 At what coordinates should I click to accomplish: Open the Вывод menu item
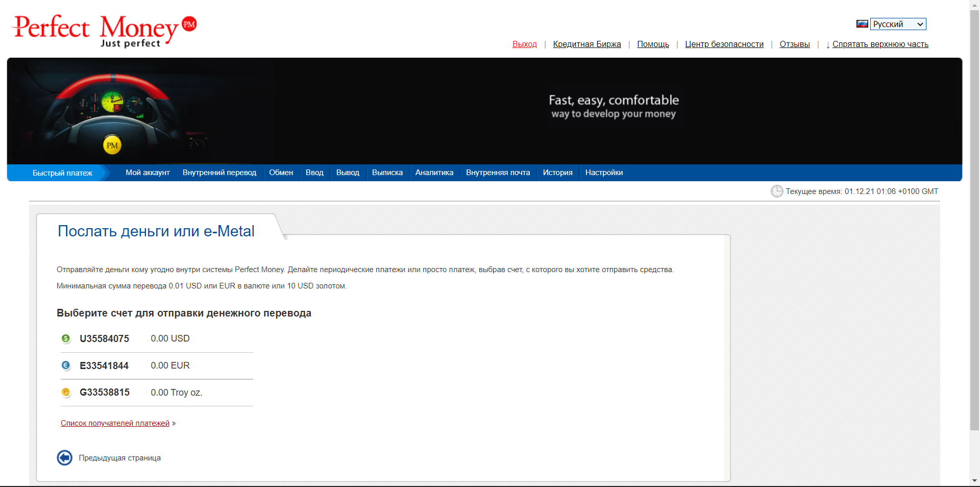[x=348, y=173]
